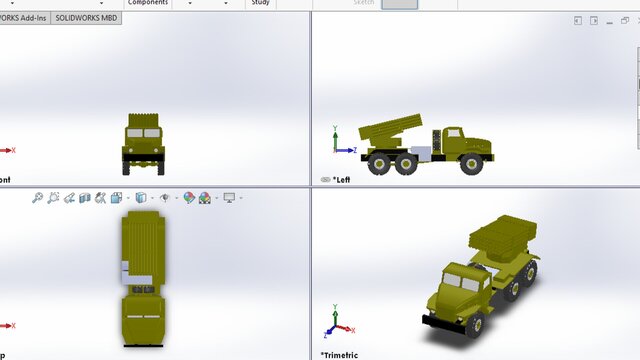Click the View Orientation cube icon

(x=117, y=198)
